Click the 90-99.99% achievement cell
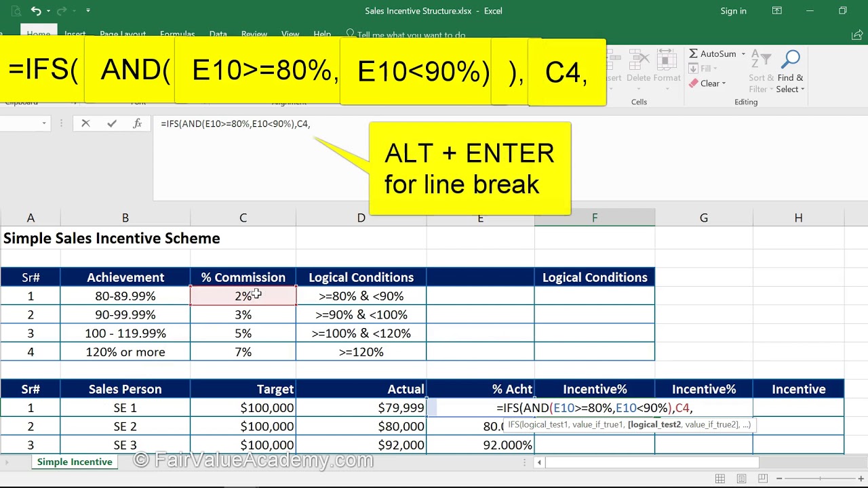 pyautogui.click(x=125, y=314)
